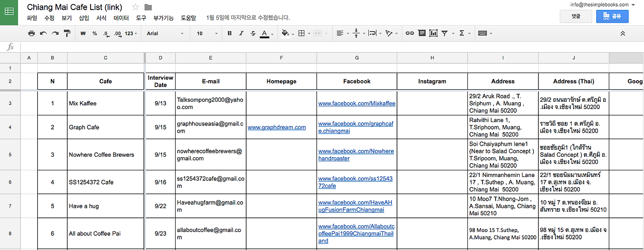644x250 pixels.
Task: Open the 서식 (Format) menu
Action: tap(101, 18)
